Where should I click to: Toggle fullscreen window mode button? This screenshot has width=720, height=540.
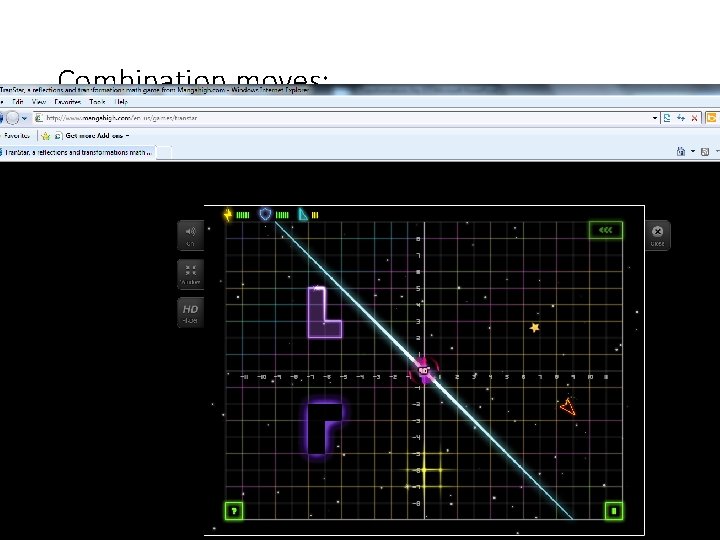[x=190, y=274]
